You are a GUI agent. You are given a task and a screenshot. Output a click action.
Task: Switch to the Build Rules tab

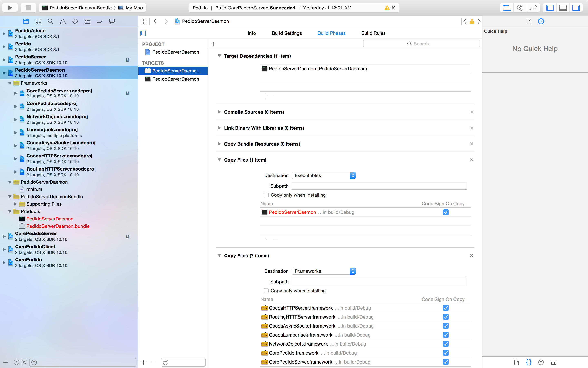point(373,33)
